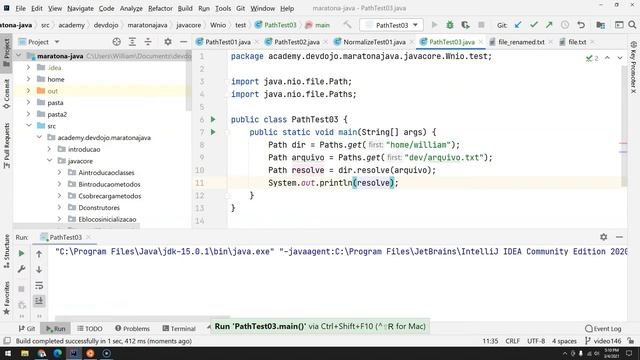Commit changes with Git checkmark icon
The width and height of the screenshot is (640, 360).
(x=533, y=25)
